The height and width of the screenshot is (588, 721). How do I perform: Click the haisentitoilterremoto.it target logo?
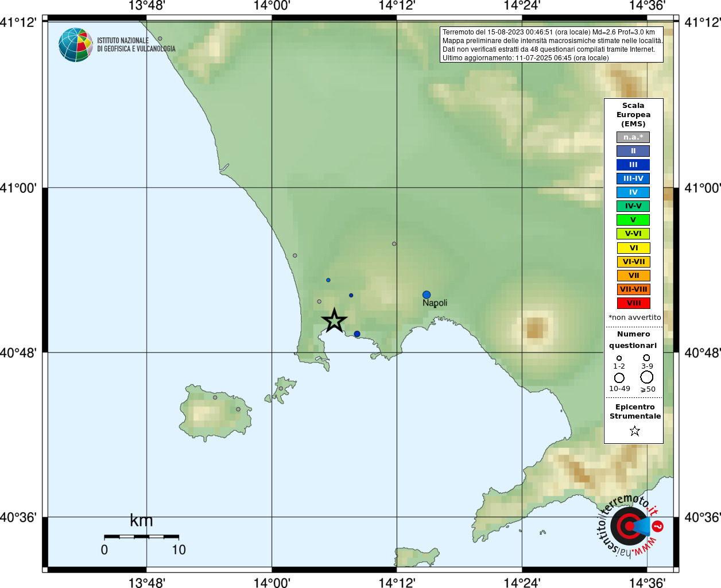630,525
